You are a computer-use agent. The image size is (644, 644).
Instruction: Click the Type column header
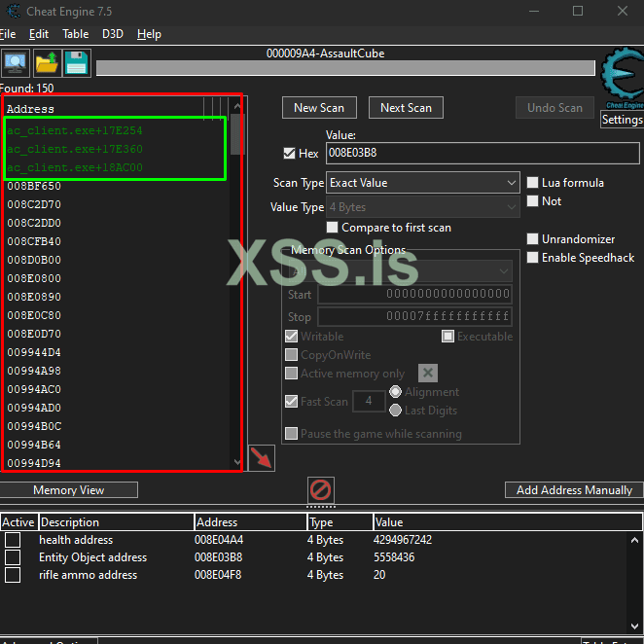tap(340, 522)
